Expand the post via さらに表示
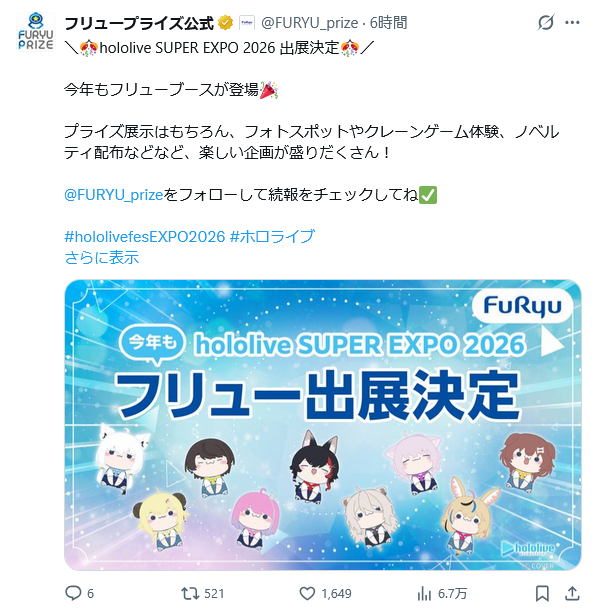The image size is (598, 615). (x=102, y=258)
